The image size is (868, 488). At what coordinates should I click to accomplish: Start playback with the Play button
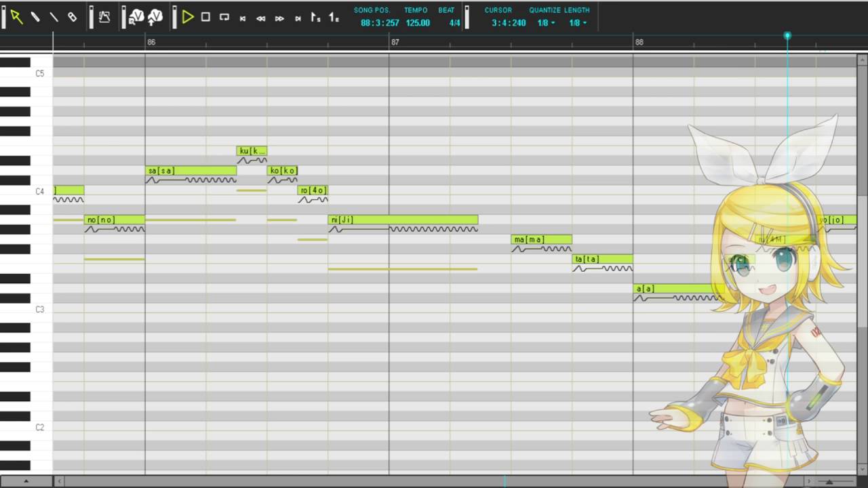(x=188, y=17)
